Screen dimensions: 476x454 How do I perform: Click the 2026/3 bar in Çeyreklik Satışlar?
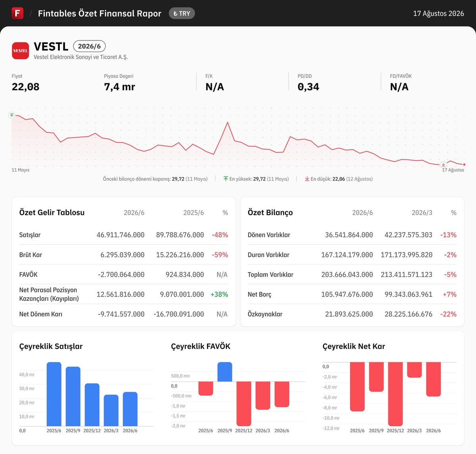coord(111,410)
